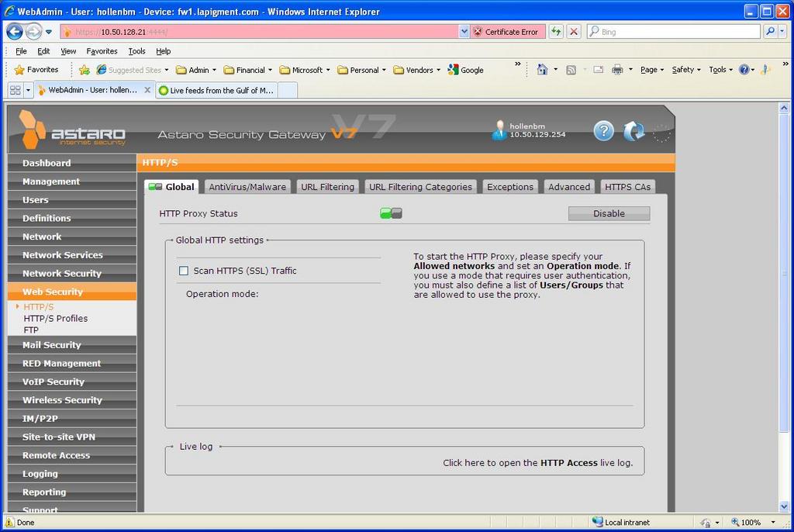Click the Certificate Error shield indicator
Screen dimensions: 794x532
tap(506, 32)
